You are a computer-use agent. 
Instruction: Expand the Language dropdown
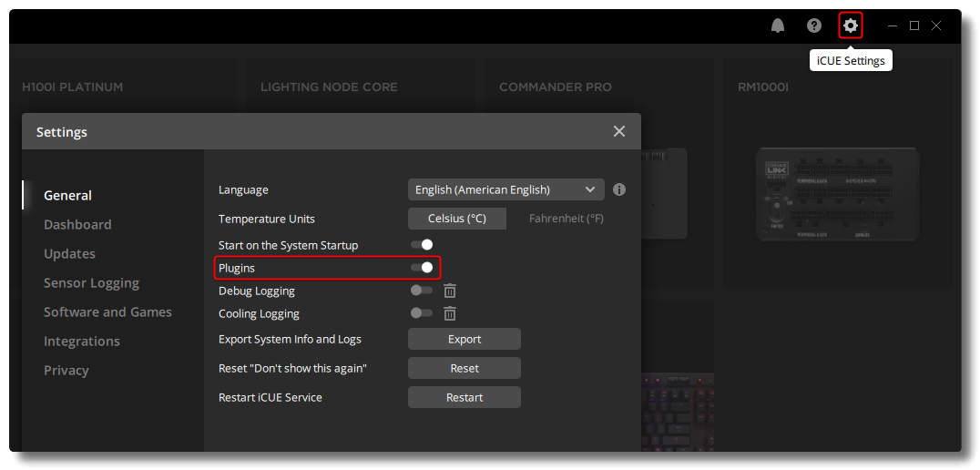pyautogui.click(x=505, y=189)
